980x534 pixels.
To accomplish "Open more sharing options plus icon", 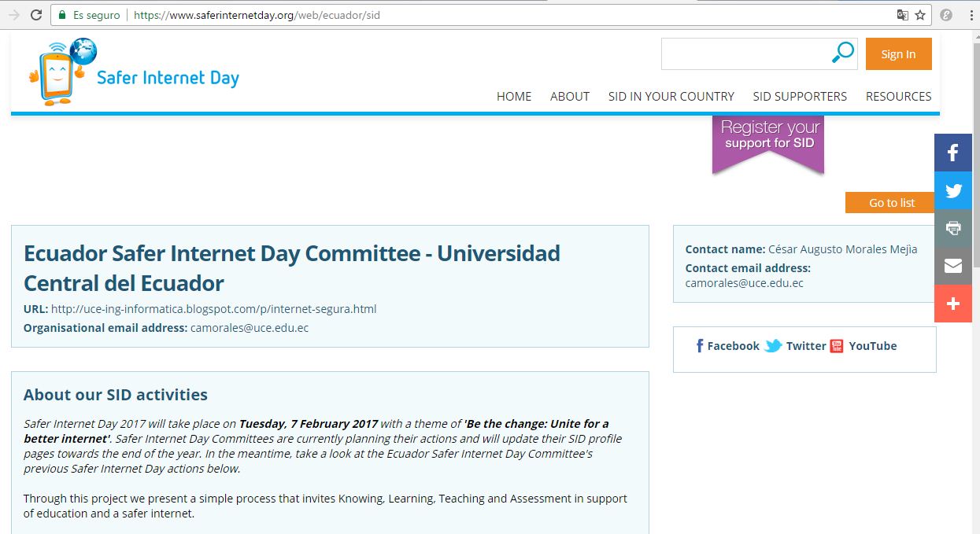I will [x=953, y=304].
